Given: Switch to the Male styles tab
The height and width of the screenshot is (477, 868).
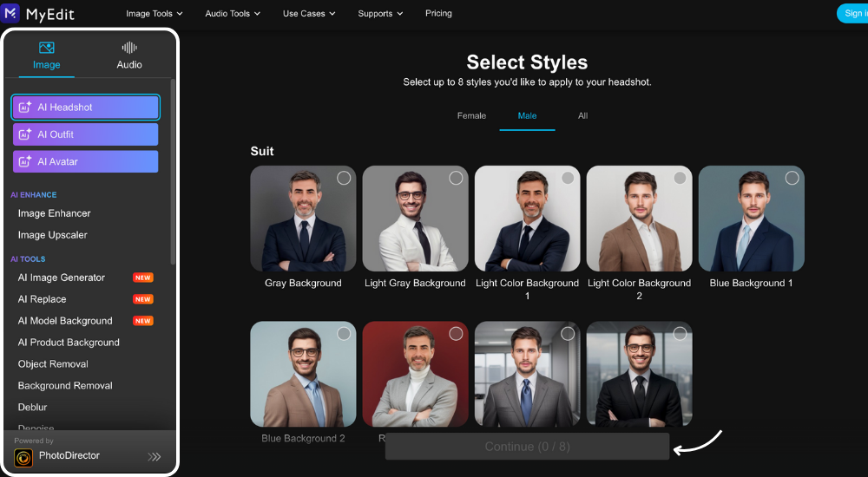Looking at the screenshot, I should point(527,115).
